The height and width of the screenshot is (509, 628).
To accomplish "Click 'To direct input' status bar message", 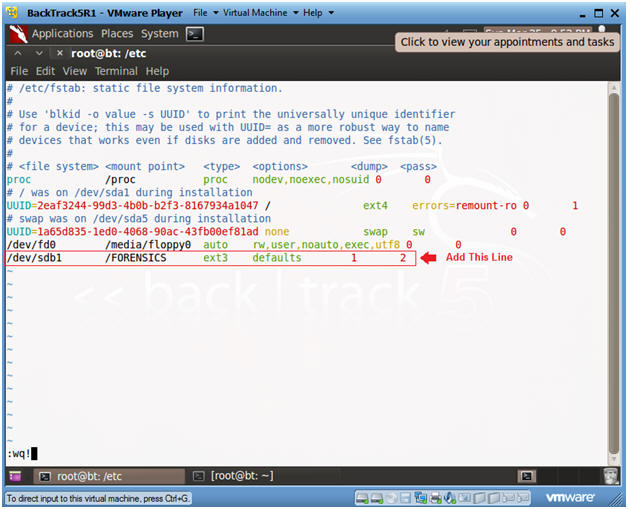I will 98,499.
